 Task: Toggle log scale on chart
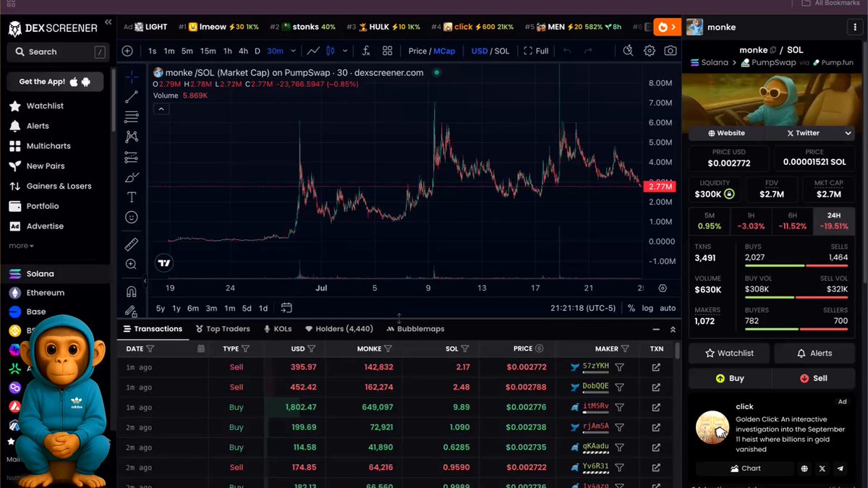[x=647, y=308]
